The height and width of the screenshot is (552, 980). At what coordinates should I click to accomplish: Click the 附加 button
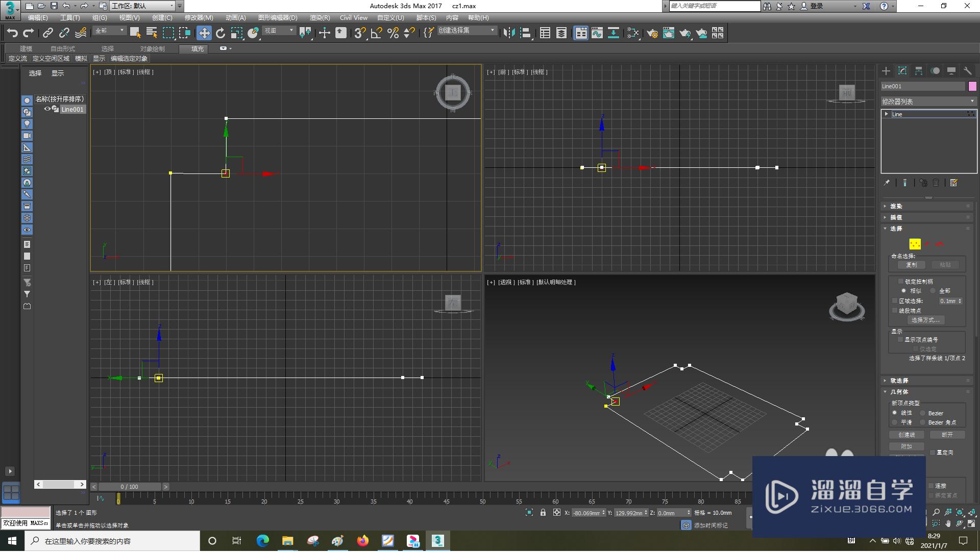point(906,446)
